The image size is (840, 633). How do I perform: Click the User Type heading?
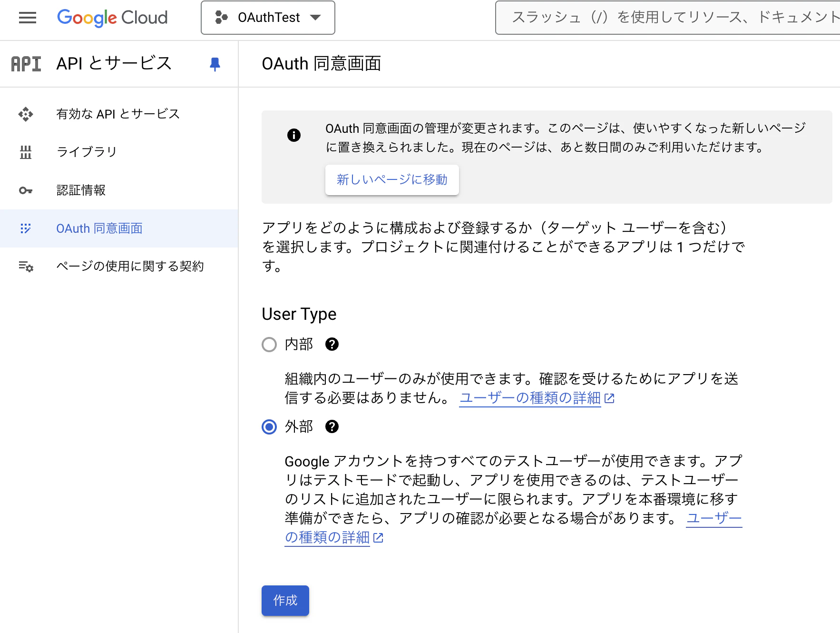tap(299, 314)
